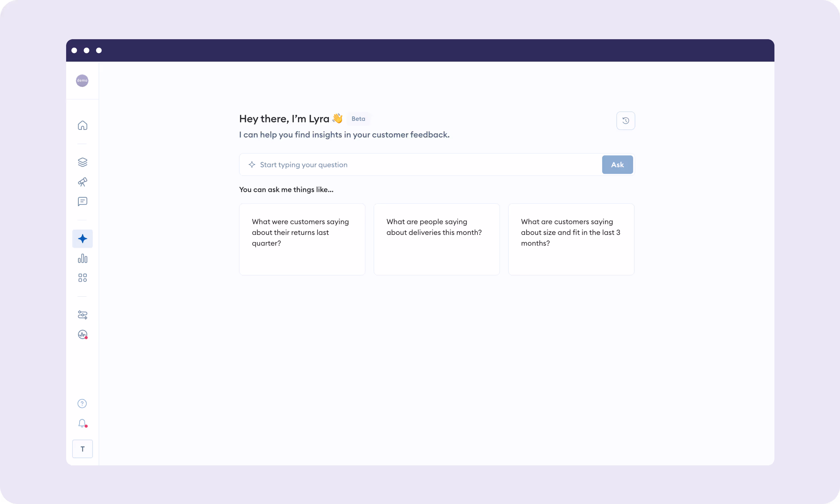The image size is (840, 504).
Task: Open the help question mark icon
Action: [82, 403]
